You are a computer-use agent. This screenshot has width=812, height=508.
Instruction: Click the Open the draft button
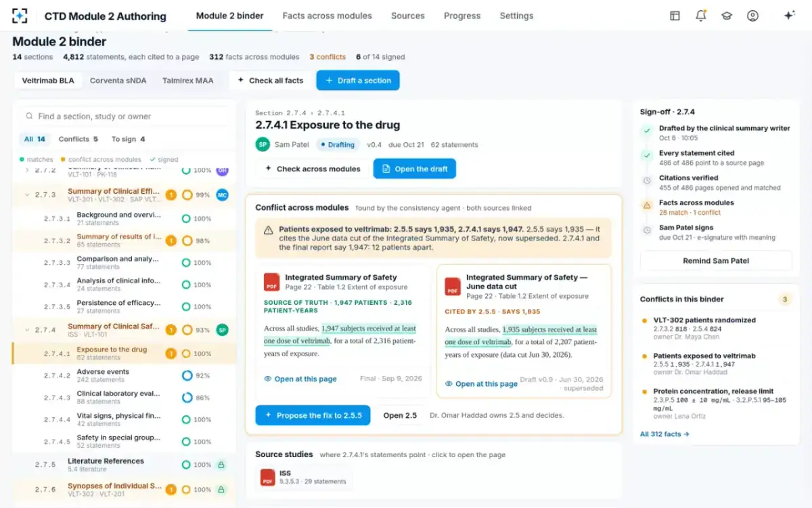click(415, 169)
